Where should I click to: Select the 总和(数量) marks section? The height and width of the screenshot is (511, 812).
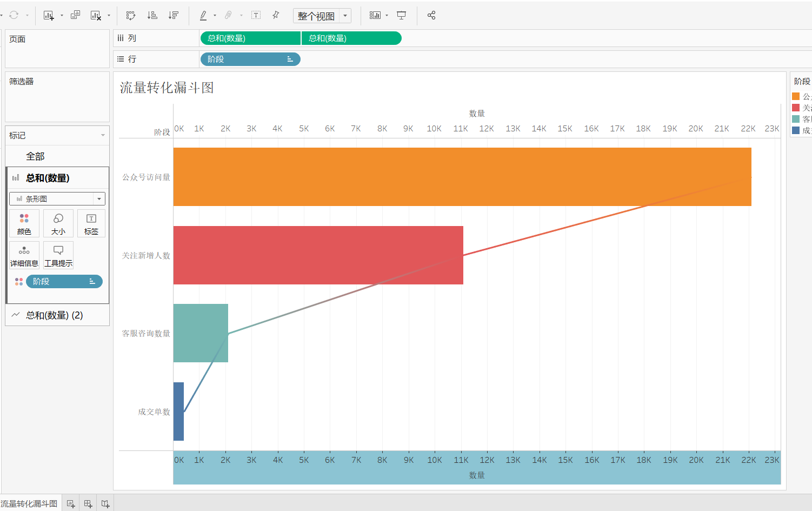click(57, 178)
